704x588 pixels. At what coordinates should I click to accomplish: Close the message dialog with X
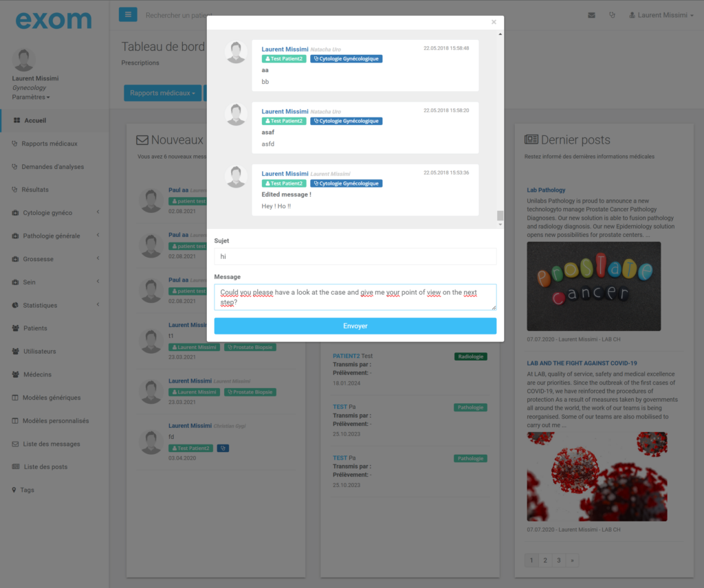[x=494, y=22]
